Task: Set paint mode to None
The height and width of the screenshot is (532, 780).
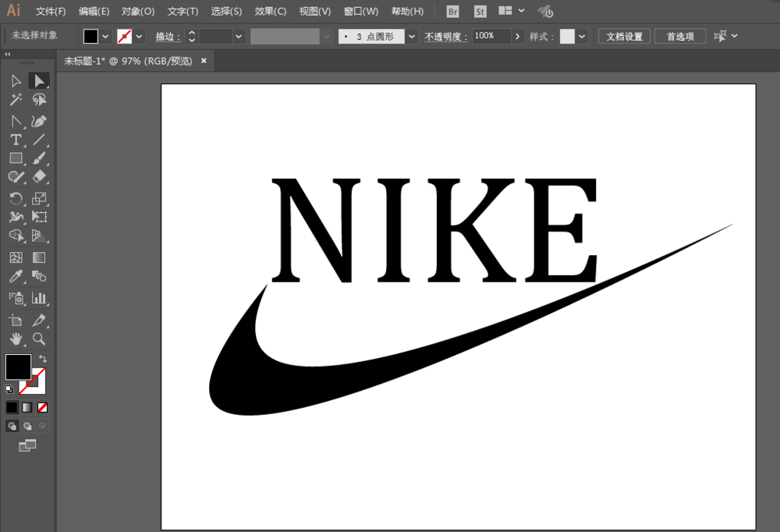Action: click(43, 408)
